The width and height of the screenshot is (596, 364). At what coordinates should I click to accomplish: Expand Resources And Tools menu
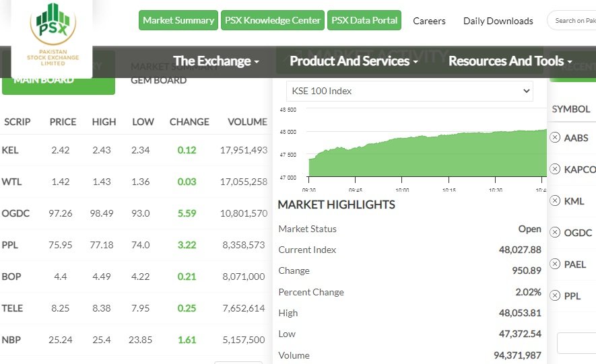[510, 61]
